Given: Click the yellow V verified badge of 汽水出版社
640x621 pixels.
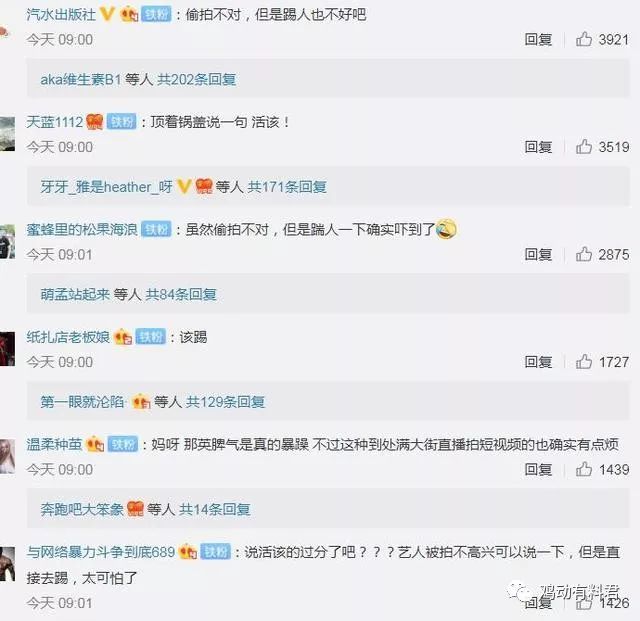Looking at the screenshot, I should (x=107, y=14).
